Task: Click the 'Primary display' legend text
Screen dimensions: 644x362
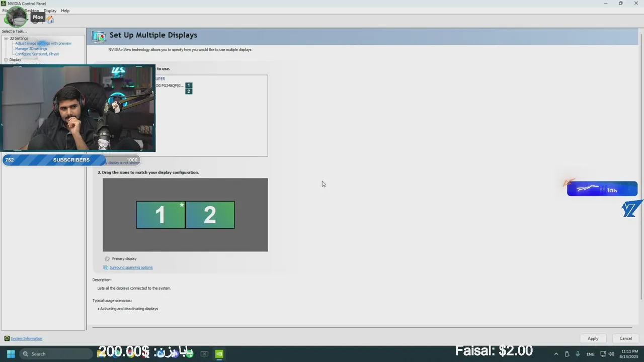Action: click(124, 259)
